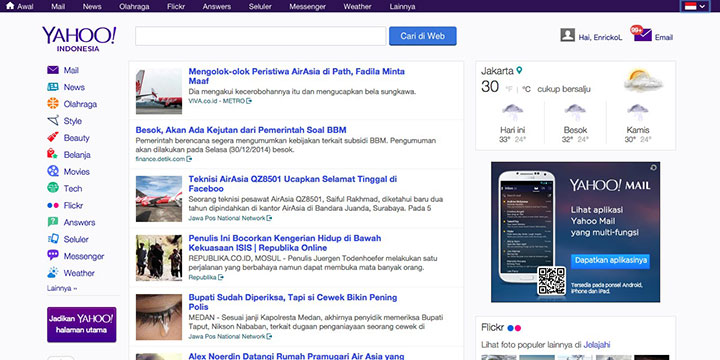Click the Home icon next to Awal
720x360 pixels.
coord(10,6)
